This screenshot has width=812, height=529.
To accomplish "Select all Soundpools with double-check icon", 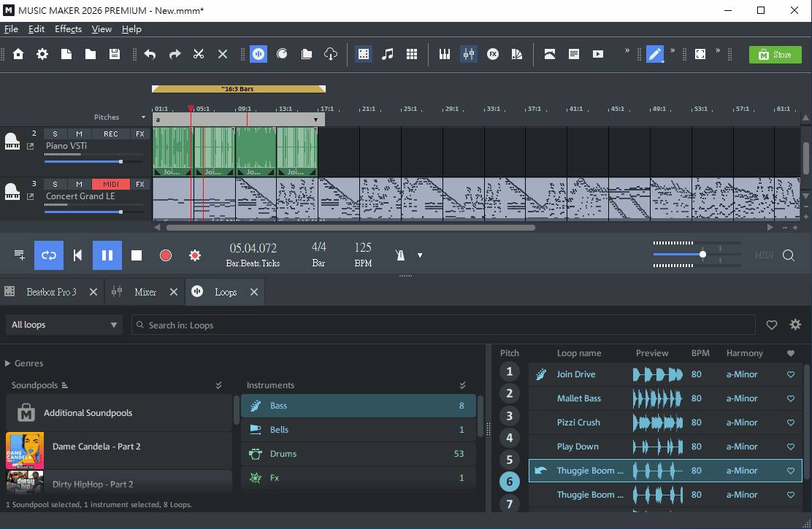I will pos(218,385).
